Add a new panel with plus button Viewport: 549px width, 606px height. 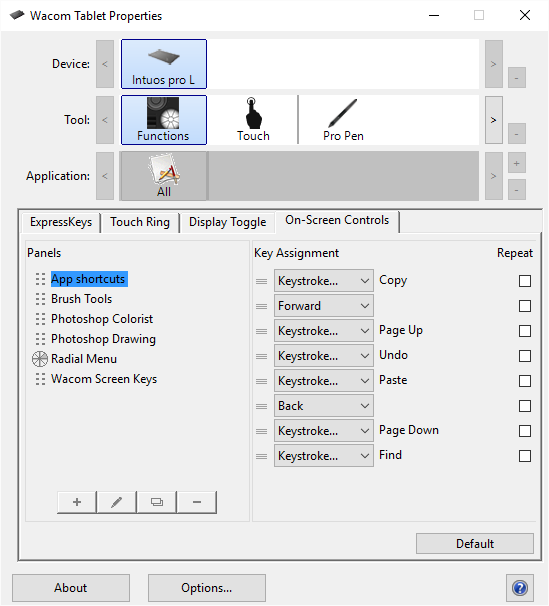[x=76, y=502]
